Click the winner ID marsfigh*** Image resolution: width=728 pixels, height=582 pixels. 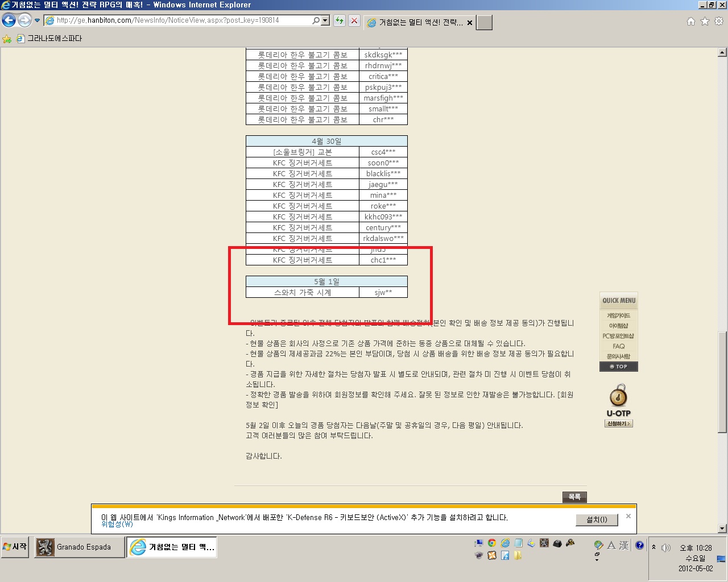383,98
